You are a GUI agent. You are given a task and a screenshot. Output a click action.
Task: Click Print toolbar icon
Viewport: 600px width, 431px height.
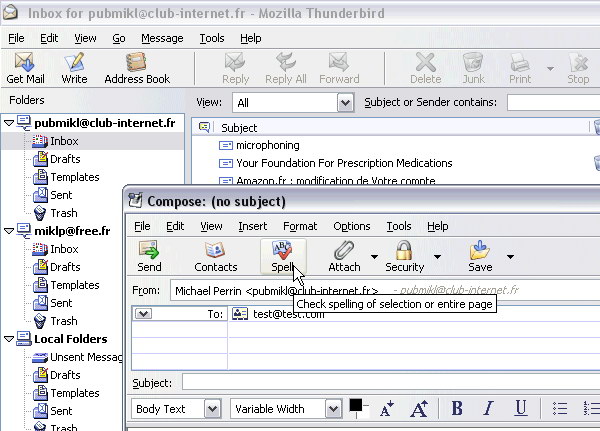click(520, 68)
